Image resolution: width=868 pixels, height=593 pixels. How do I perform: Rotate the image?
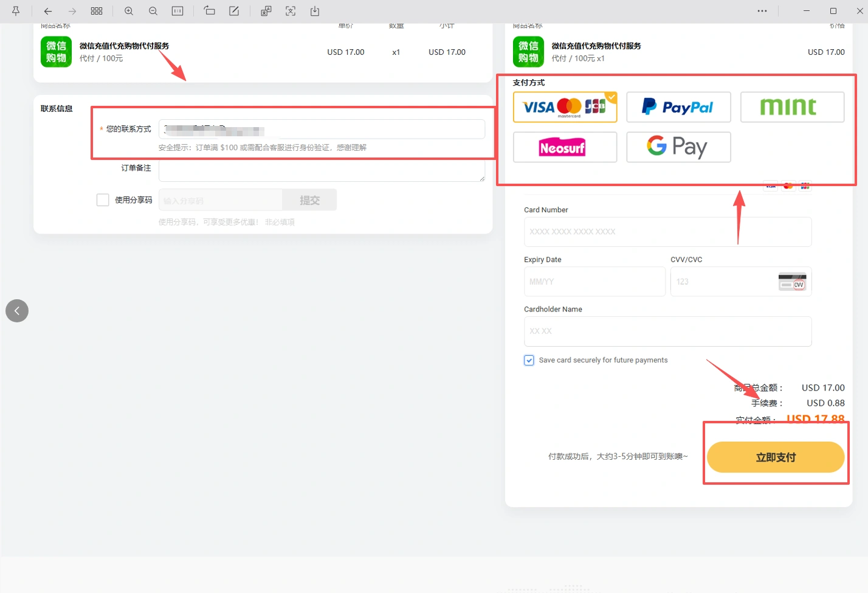pyautogui.click(x=209, y=11)
